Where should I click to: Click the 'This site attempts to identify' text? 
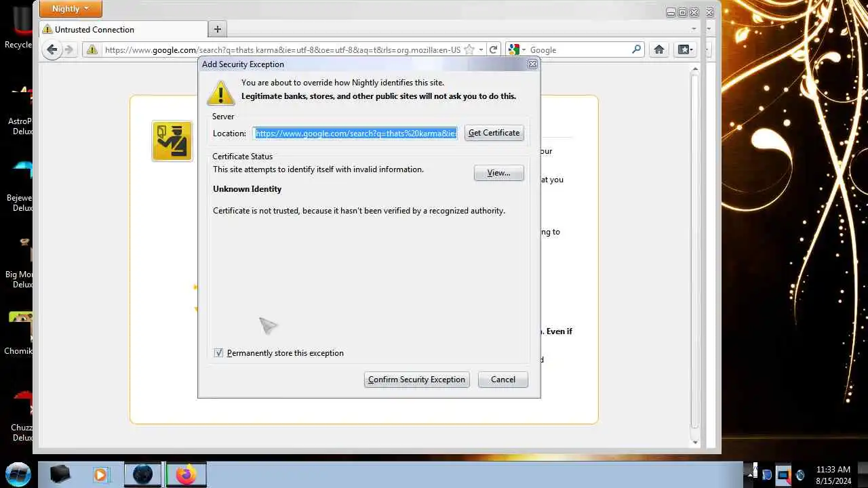pos(318,169)
